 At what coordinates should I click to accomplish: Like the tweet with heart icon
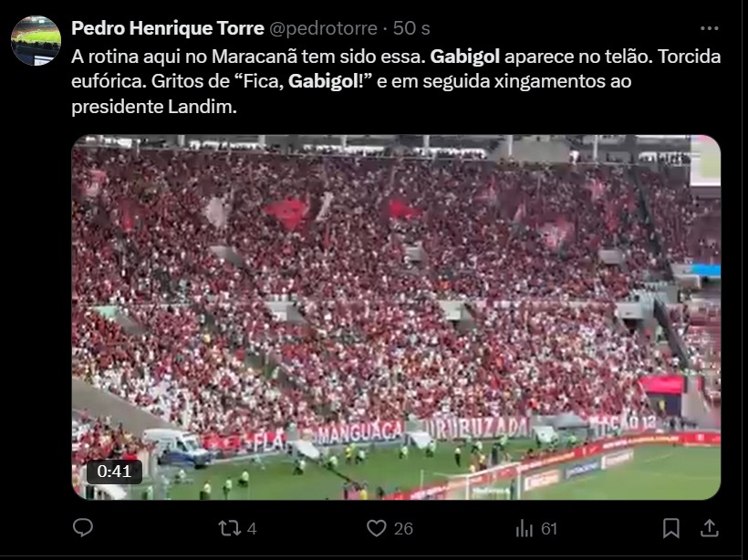(x=377, y=528)
